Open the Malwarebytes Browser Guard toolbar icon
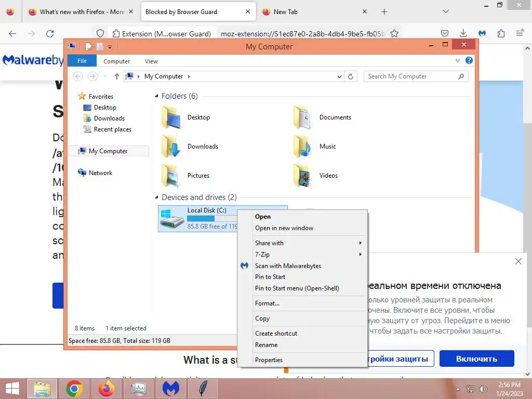 (x=482, y=33)
